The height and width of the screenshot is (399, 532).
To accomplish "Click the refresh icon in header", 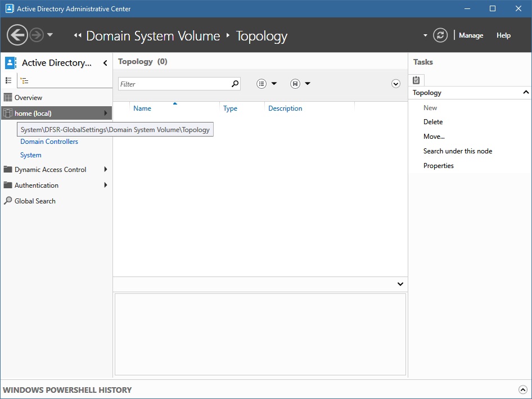I will point(440,35).
